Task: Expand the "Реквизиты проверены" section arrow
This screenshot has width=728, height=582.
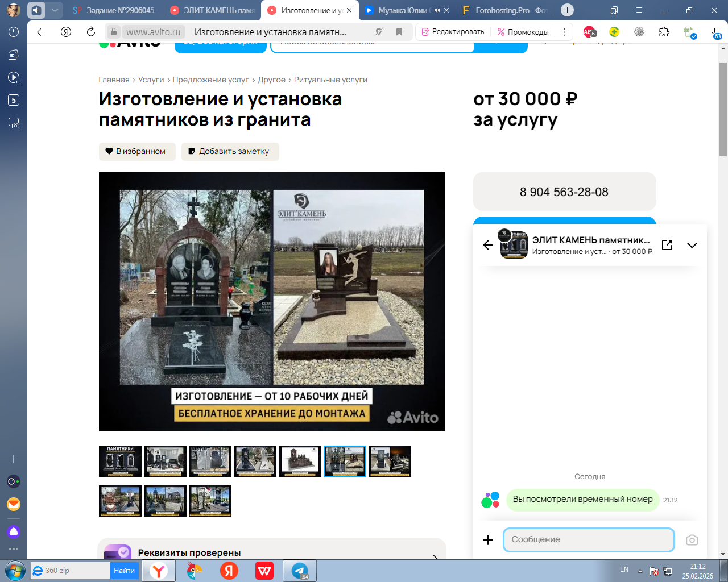Action: click(x=435, y=558)
